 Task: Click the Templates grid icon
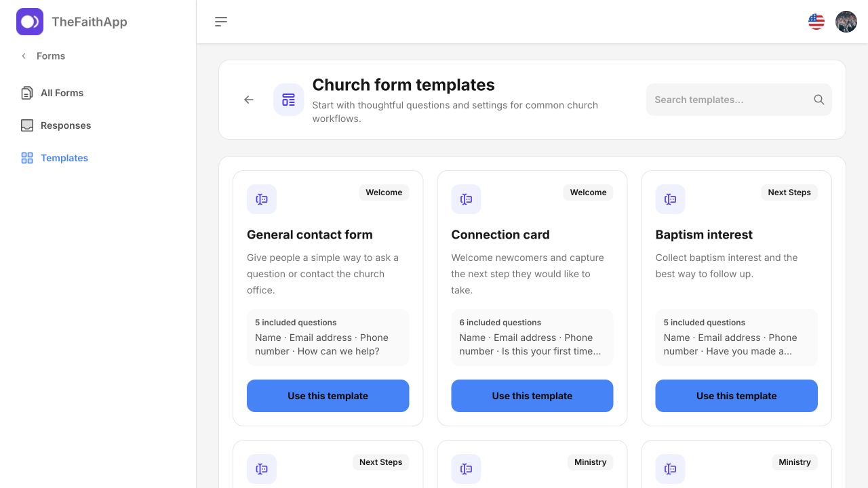pos(27,158)
